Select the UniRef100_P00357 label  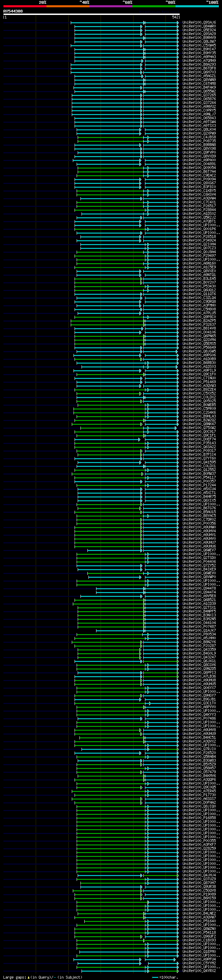coord(199,481)
